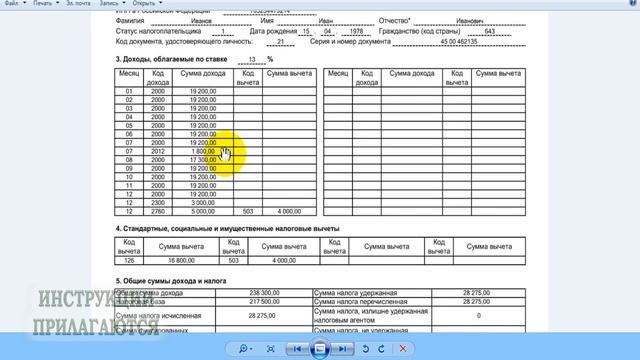This screenshot has width=640, height=360.
Task: Rotate the image clockwise
Action: coord(382,349)
